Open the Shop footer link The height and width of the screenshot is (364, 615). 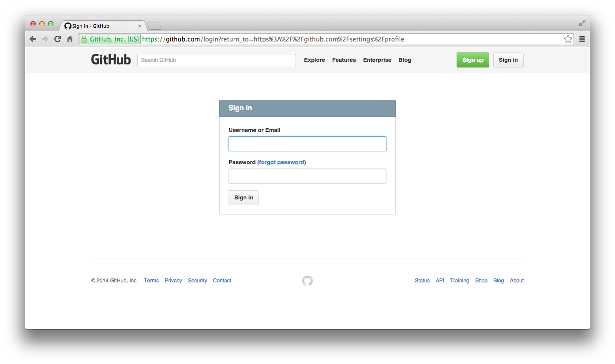481,281
